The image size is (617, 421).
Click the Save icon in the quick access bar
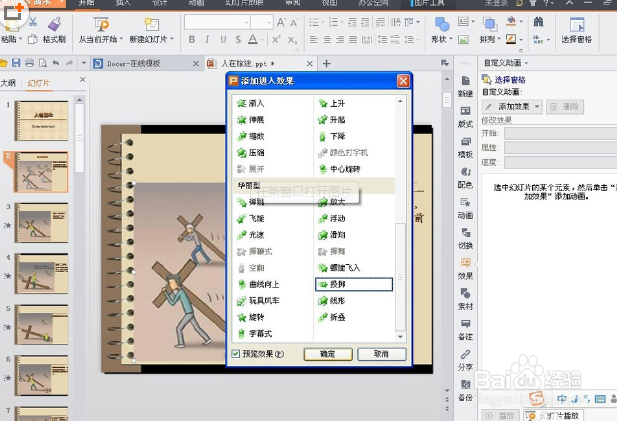[16, 63]
